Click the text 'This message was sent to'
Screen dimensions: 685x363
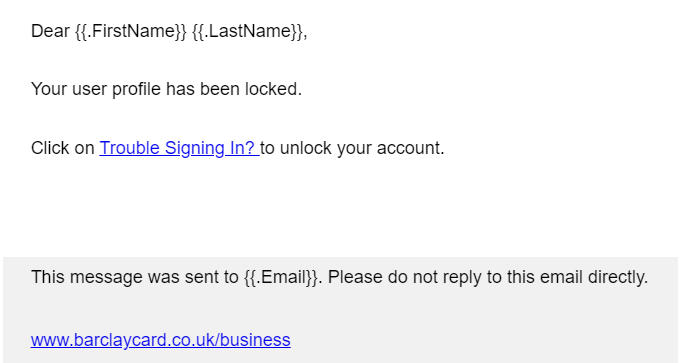point(135,277)
